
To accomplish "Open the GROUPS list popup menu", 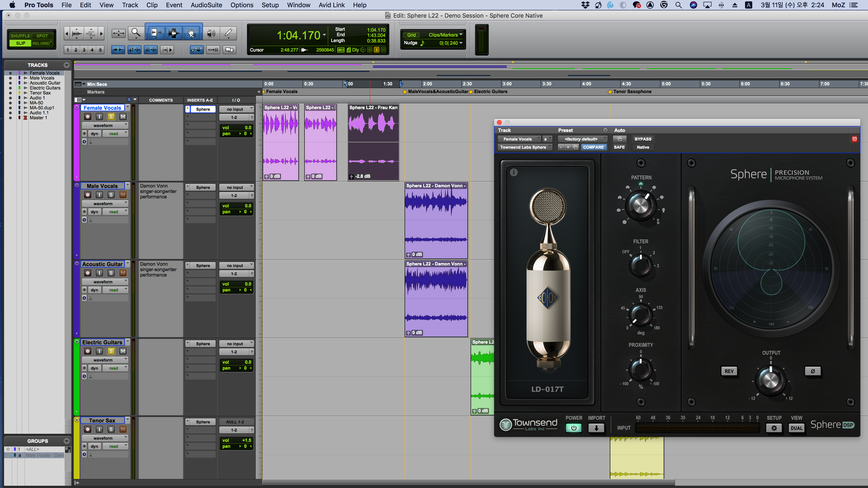I will tap(66, 441).
